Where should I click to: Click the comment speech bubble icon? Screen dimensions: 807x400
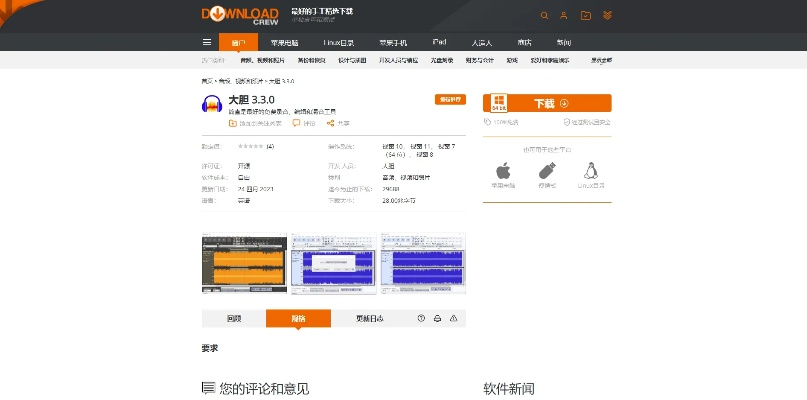(296, 123)
